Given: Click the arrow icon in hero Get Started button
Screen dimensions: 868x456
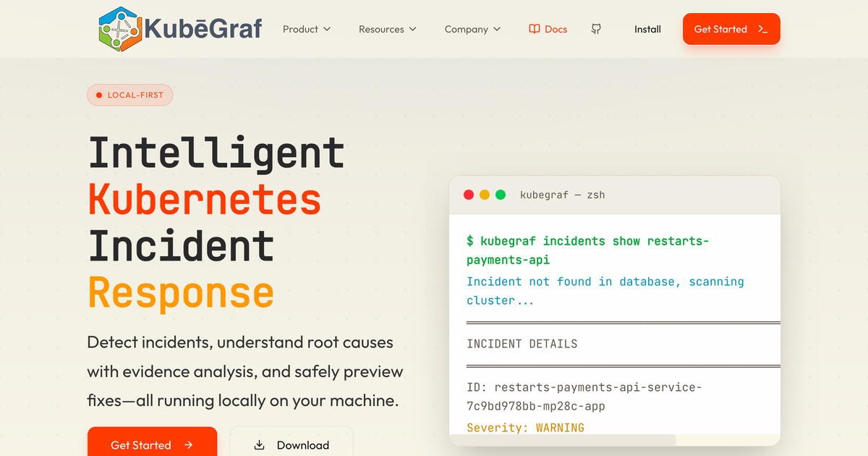Looking at the screenshot, I should click(189, 446).
